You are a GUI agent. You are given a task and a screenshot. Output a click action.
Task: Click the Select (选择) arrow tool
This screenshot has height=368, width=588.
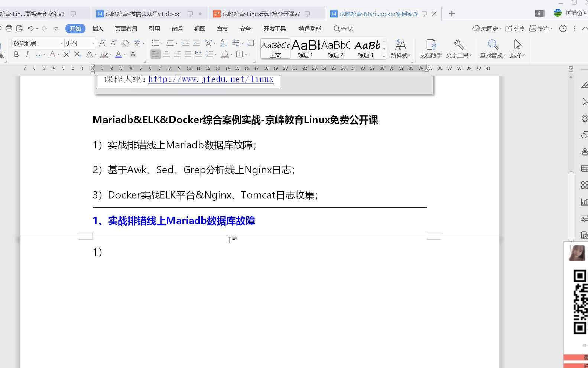[517, 49]
